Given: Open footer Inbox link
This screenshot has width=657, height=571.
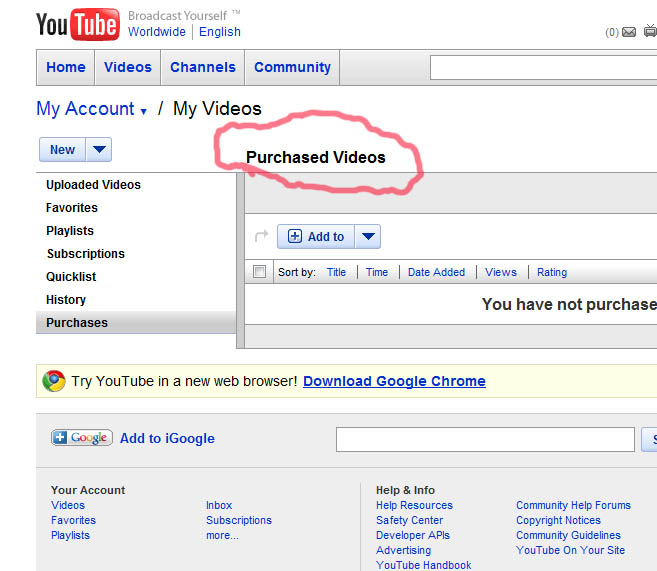Looking at the screenshot, I should click(219, 505).
